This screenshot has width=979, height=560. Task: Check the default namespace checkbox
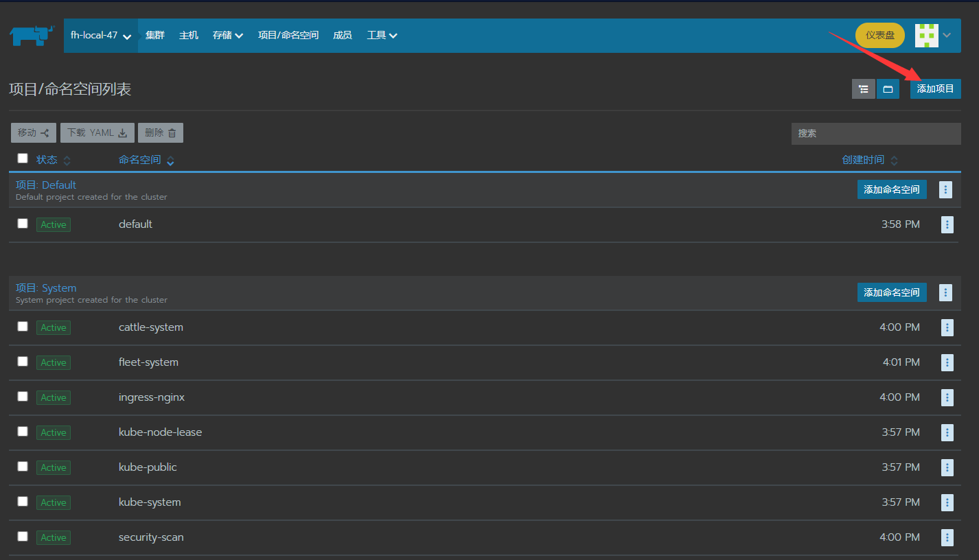[23, 224]
